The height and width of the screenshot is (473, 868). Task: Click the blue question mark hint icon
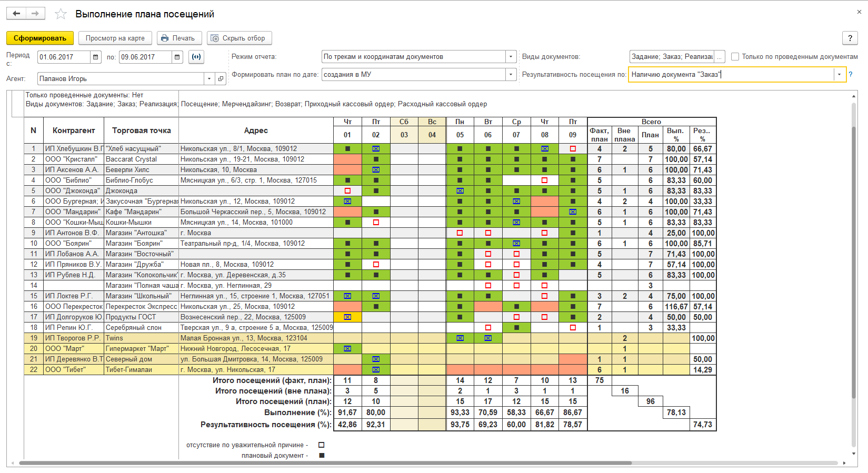click(850, 75)
